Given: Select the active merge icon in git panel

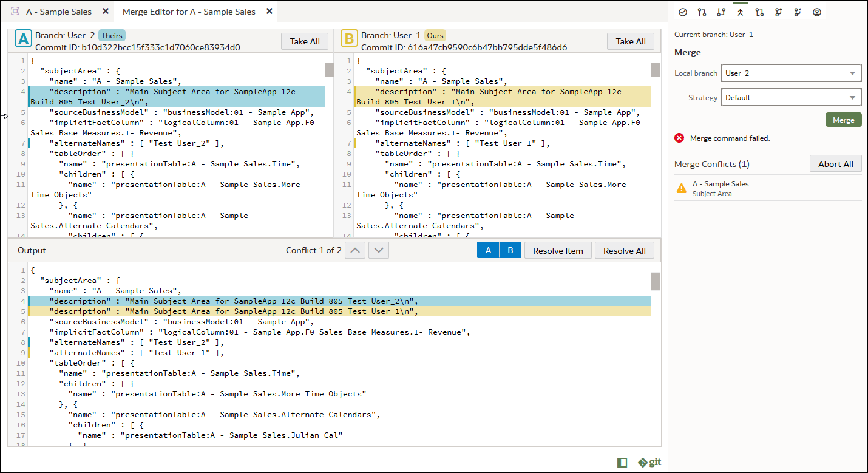Looking at the screenshot, I should pos(740,12).
